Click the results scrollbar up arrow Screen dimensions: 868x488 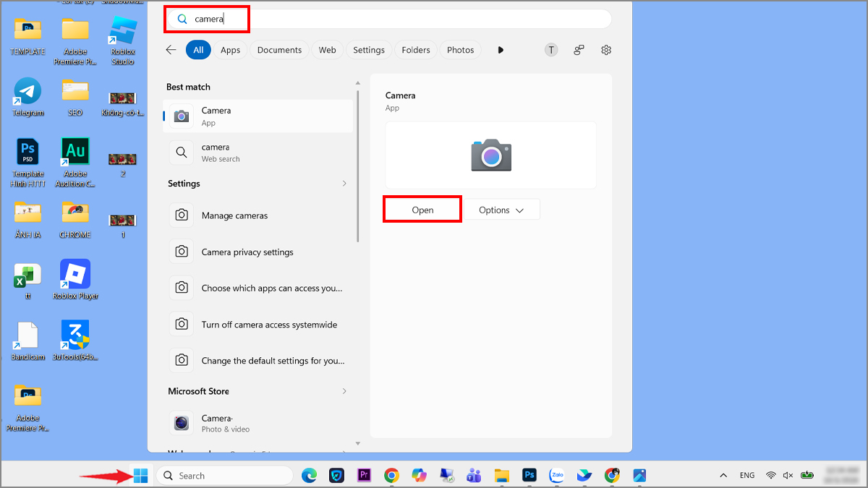click(358, 85)
